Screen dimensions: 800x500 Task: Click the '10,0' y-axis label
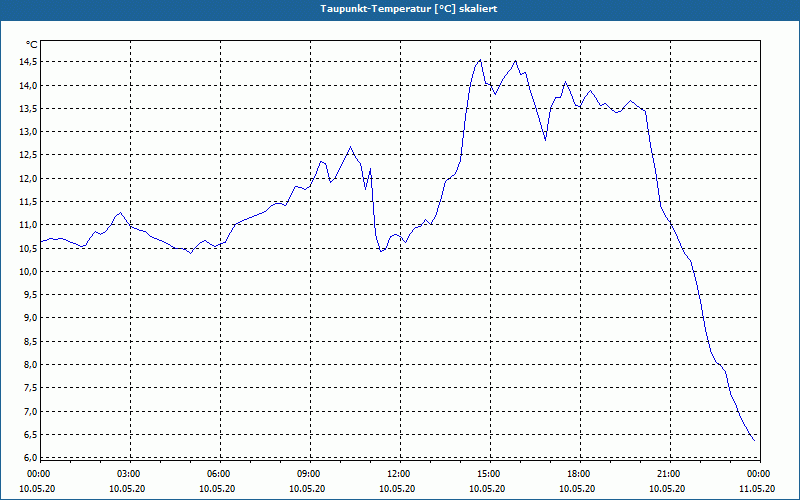tap(28, 271)
